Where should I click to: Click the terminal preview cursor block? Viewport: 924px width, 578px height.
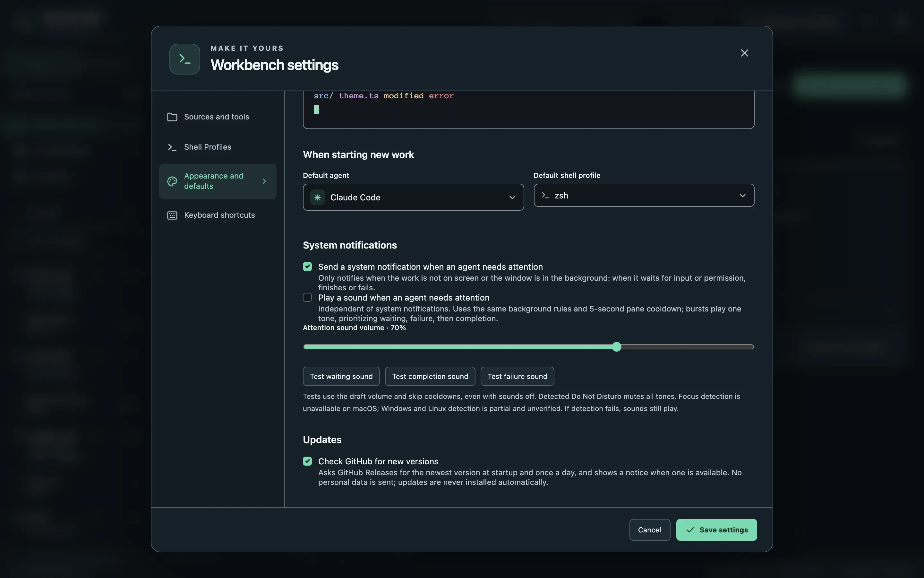[316, 110]
